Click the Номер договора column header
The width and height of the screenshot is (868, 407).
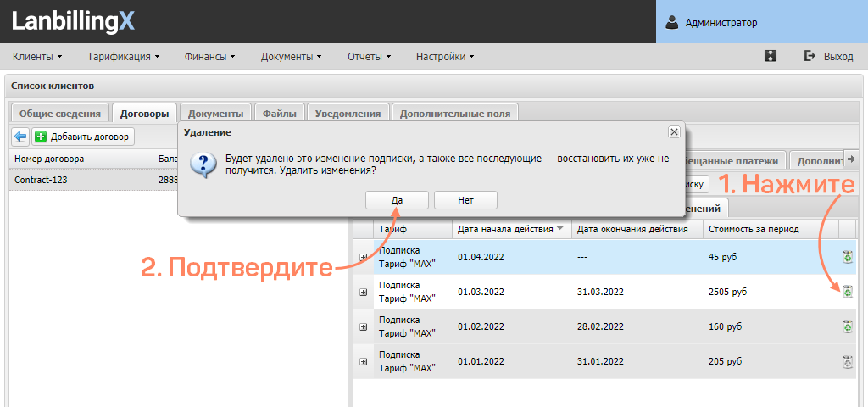pyautogui.click(x=81, y=159)
